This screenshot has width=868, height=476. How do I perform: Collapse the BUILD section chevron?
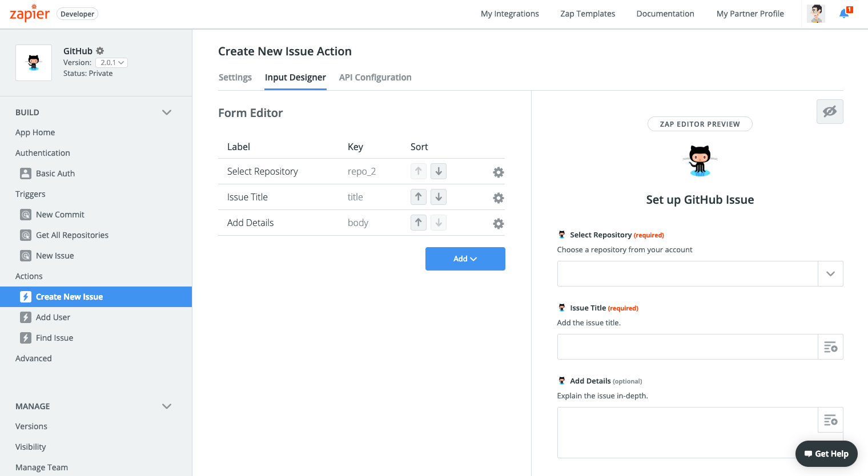coord(166,112)
